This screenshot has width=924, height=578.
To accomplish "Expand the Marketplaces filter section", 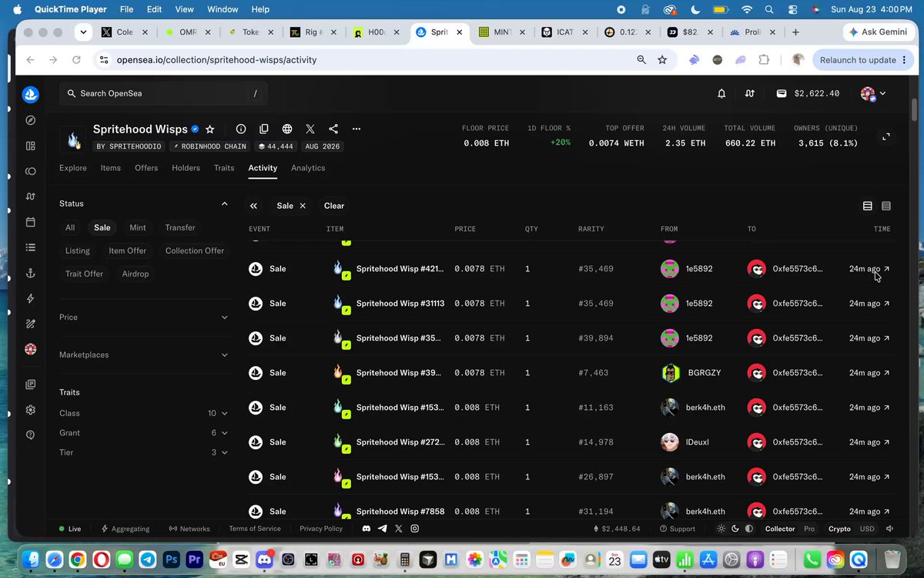I will click(144, 355).
